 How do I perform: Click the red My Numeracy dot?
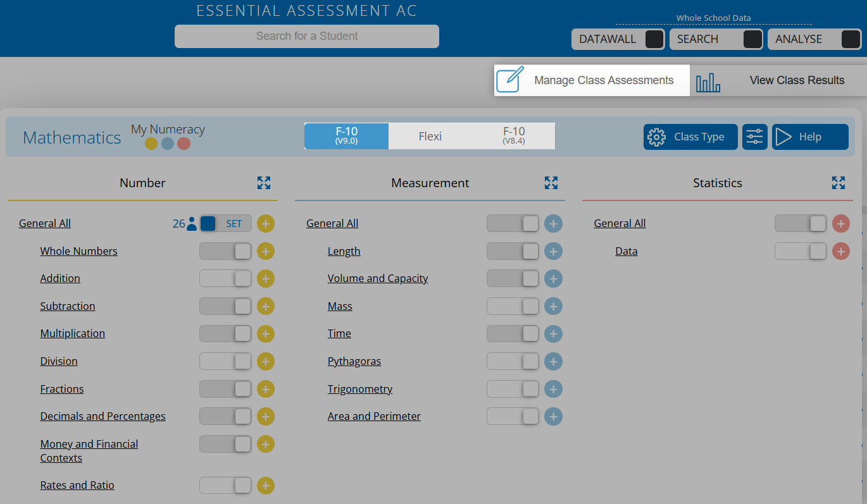click(184, 144)
